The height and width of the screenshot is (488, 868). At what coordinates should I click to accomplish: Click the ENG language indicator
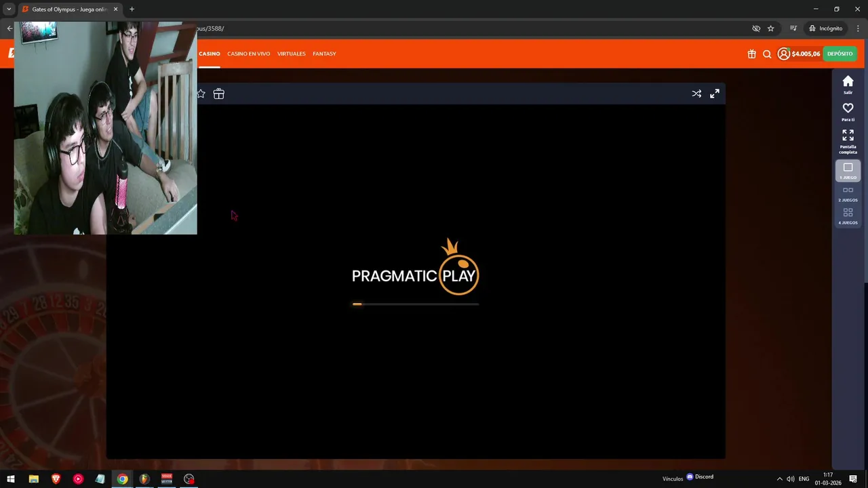click(x=804, y=479)
